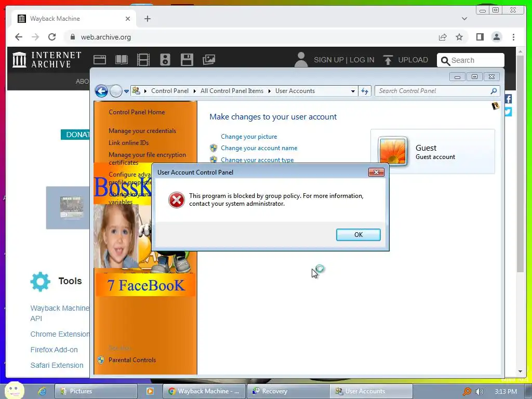Switch to Pictures taskbar button
Screen dimensions: 532x399
pos(96,391)
